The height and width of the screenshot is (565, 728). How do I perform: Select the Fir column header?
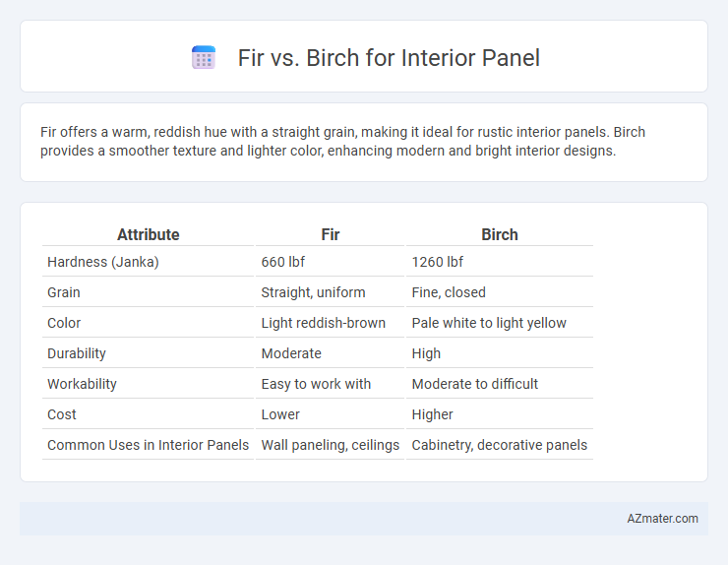point(331,234)
